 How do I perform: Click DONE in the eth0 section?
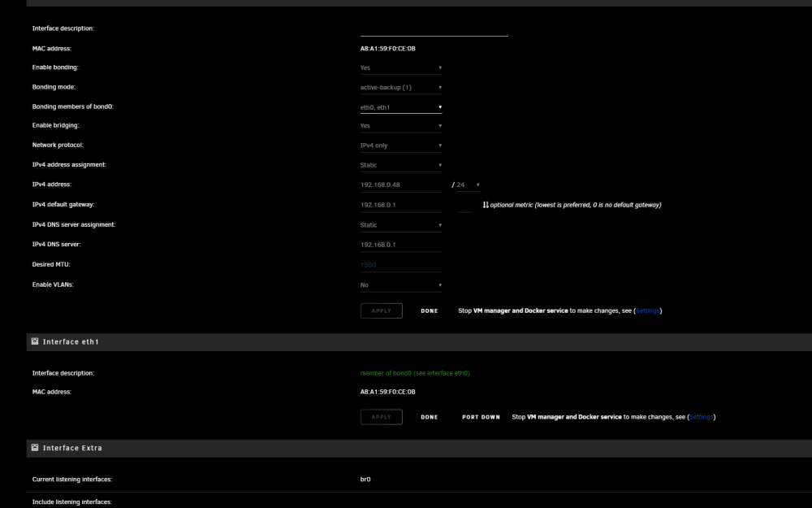pos(430,311)
